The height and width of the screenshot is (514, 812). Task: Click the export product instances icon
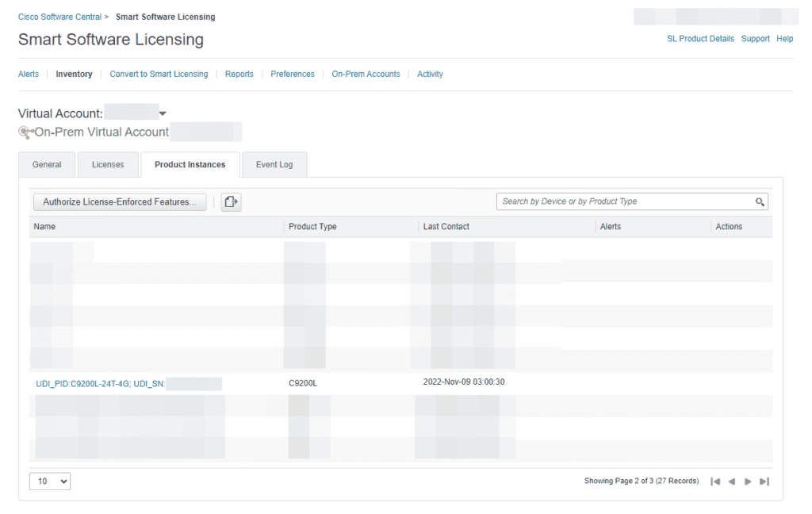click(x=231, y=202)
